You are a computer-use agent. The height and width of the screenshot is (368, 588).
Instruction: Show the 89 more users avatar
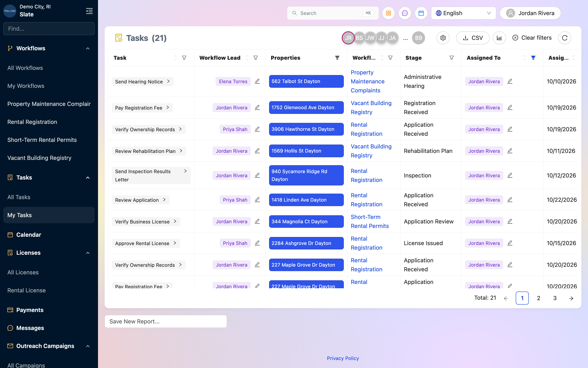tap(418, 38)
